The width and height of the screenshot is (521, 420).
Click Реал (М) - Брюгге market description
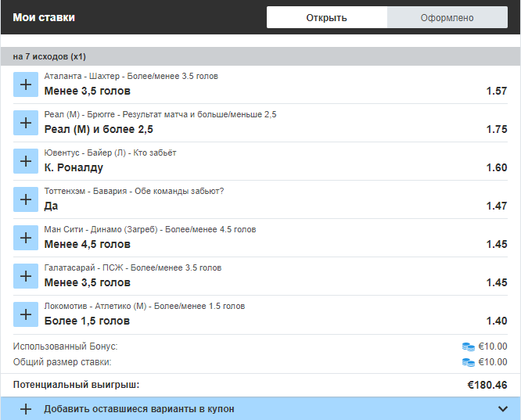[160, 115]
